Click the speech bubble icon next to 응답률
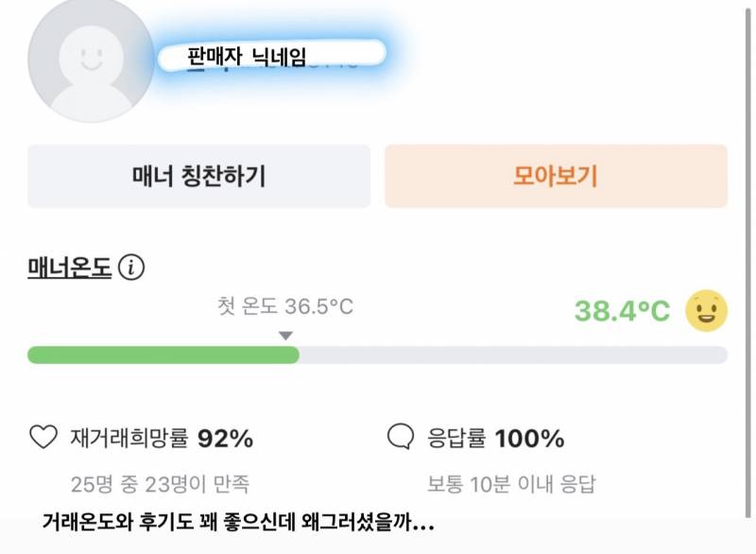This screenshot has height=554, width=756. [401, 438]
